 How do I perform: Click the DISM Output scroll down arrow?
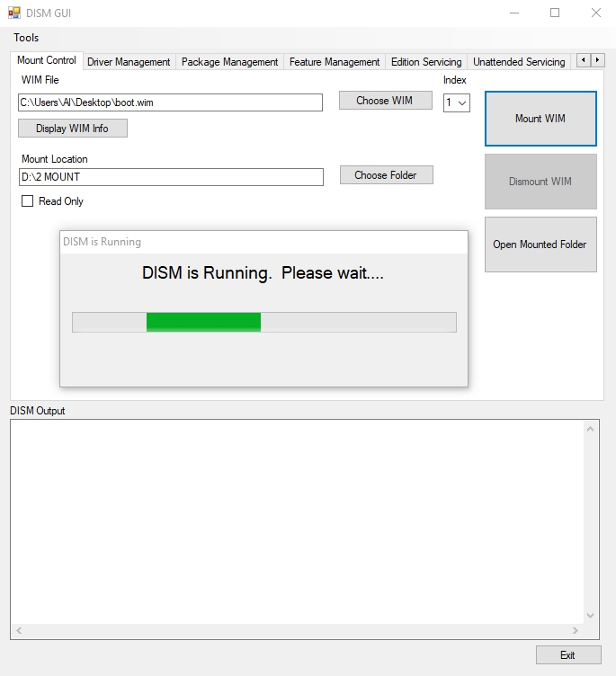(x=590, y=616)
